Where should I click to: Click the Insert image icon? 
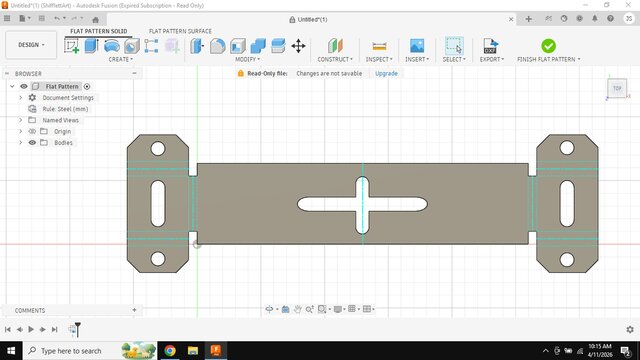[417, 46]
